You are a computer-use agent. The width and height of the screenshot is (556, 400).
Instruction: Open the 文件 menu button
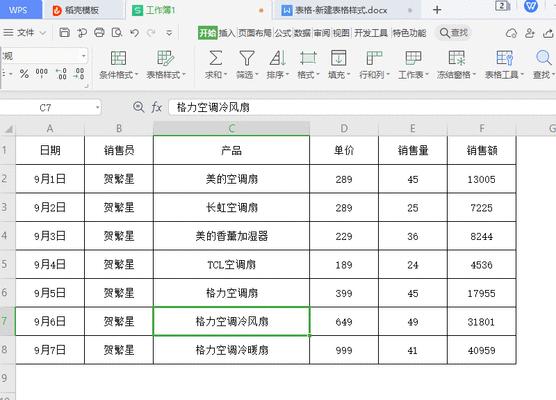tap(25, 33)
